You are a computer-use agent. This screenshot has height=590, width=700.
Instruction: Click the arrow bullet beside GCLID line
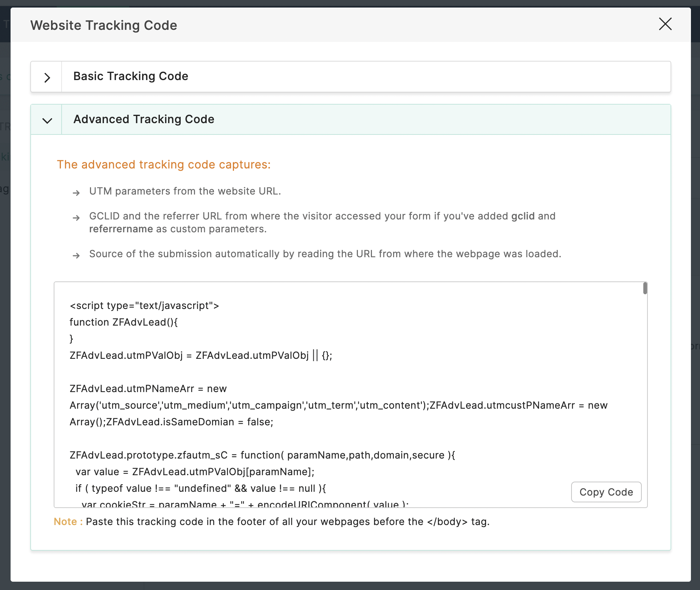click(76, 218)
